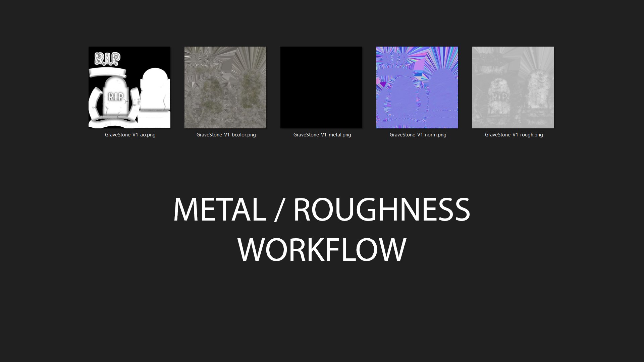The image size is (644, 362).
Task: Select the purple normal map thumbnail
Action: pyautogui.click(x=417, y=87)
